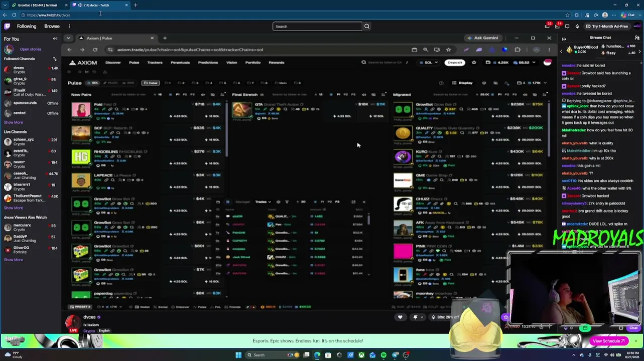Expand Show More under Followed Channels
The width and height of the screenshot is (644, 361).
(x=14, y=122)
